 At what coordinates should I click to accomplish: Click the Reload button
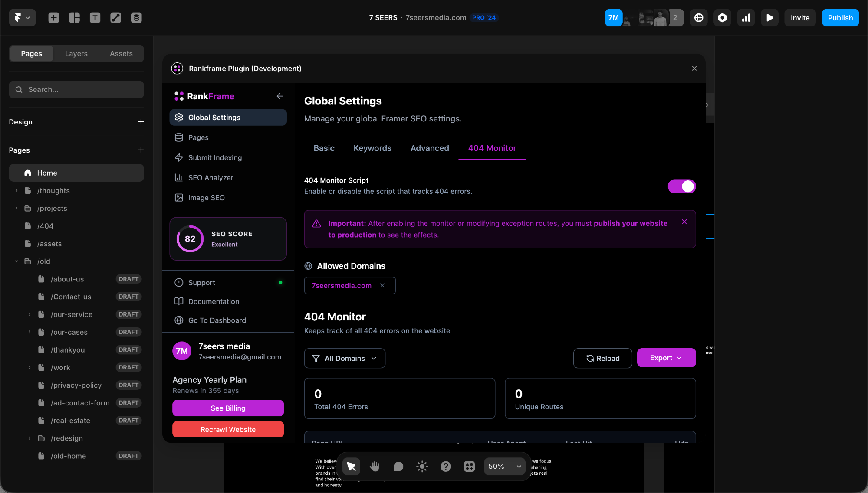pos(602,358)
